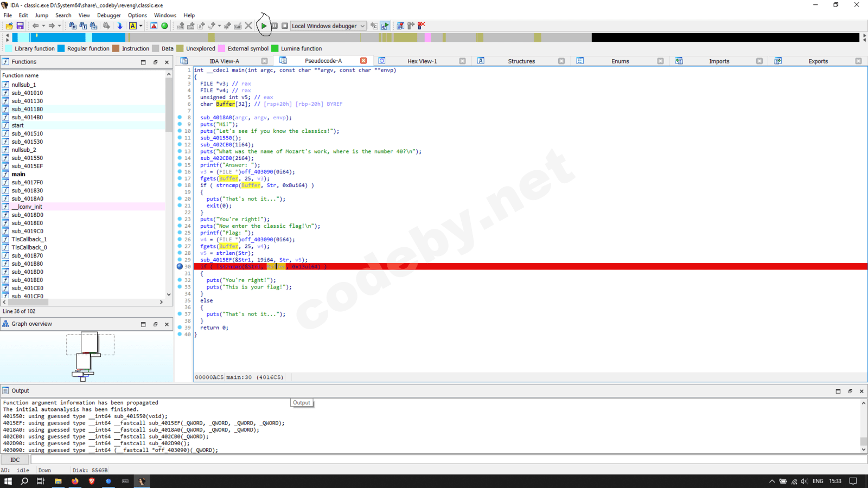This screenshot has width=868, height=488.
Task: Open Firefox from the taskbar
Action: [75, 481]
